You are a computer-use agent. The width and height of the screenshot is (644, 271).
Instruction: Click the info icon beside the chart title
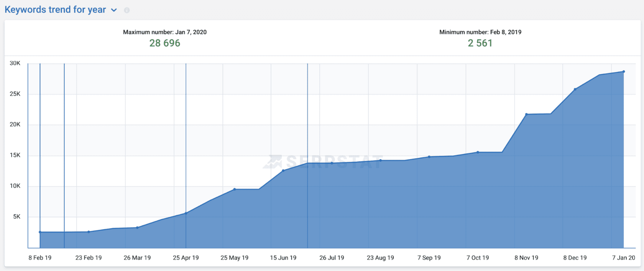(x=127, y=10)
